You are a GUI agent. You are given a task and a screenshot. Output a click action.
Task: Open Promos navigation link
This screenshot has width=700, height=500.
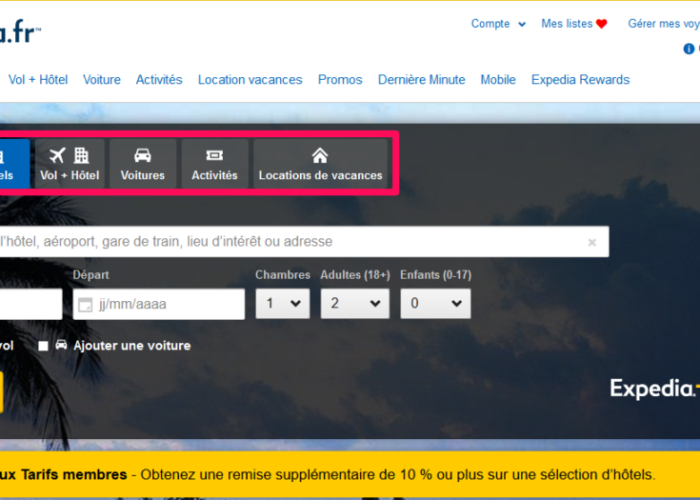coord(340,80)
